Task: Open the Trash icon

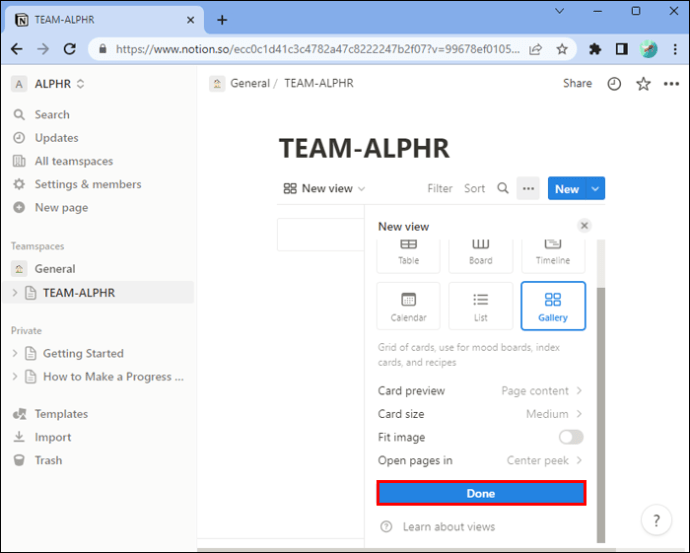Action: tap(19, 460)
